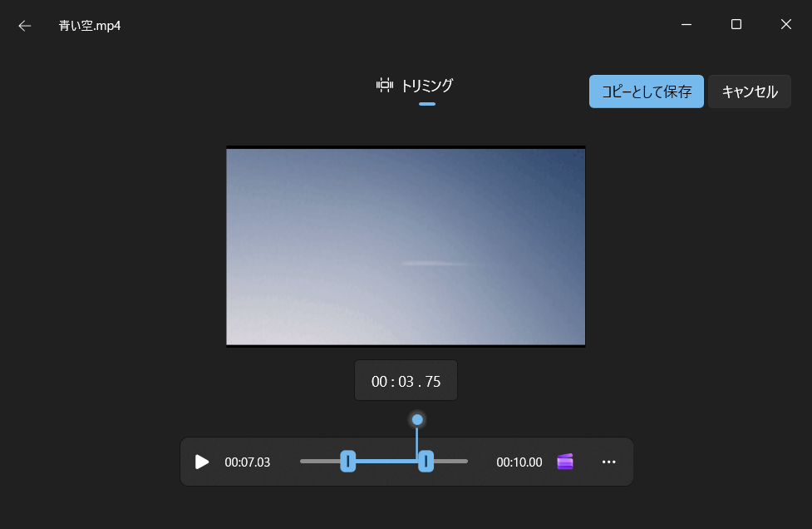Maximize the Photos window
This screenshot has width=812, height=529.
click(736, 25)
